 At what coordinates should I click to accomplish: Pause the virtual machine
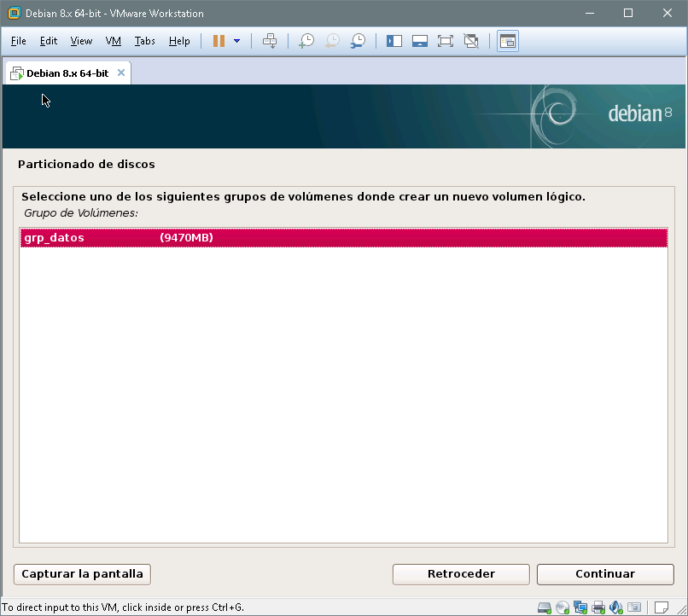click(x=219, y=41)
